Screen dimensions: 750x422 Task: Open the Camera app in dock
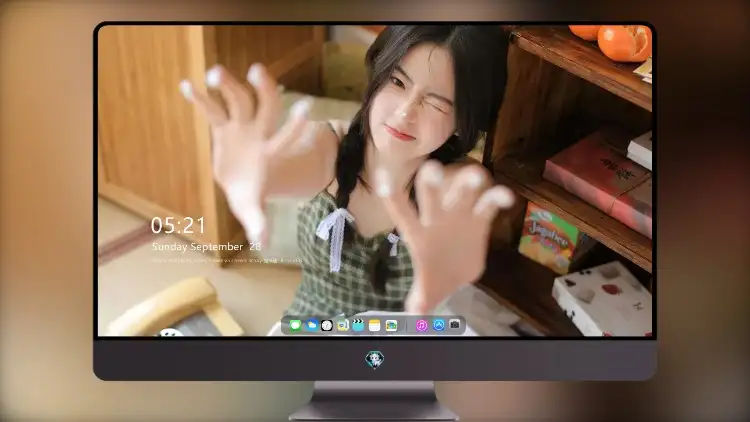point(455,325)
